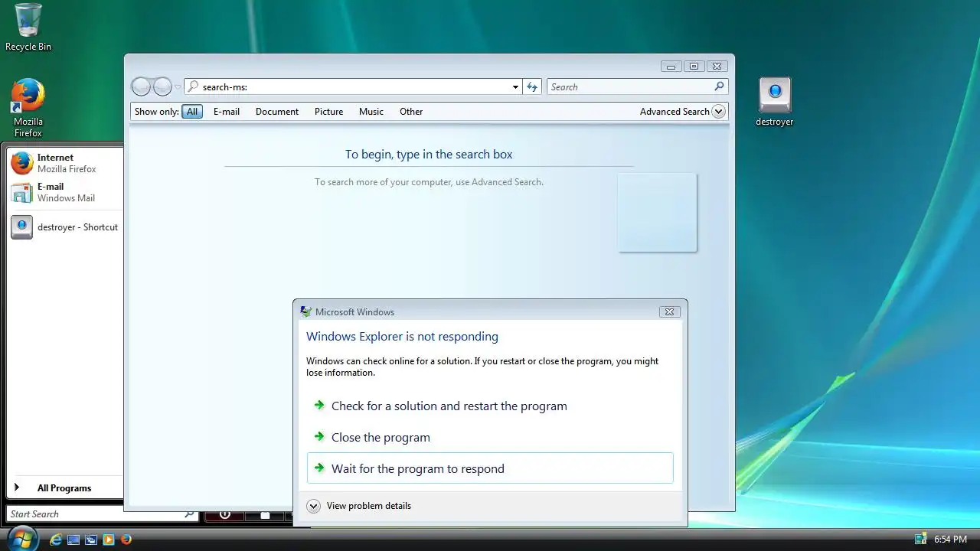Image resolution: width=980 pixels, height=551 pixels.
Task: Filter results to Document
Action: 277,111
